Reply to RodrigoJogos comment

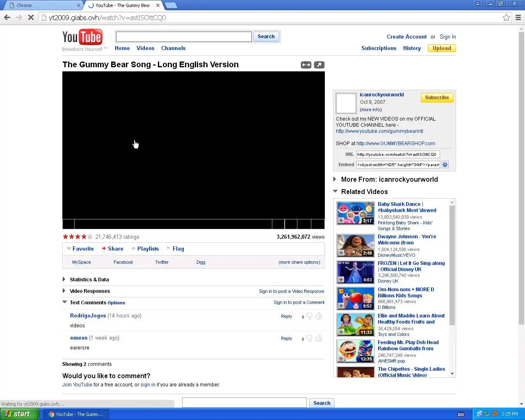pyautogui.click(x=286, y=316)
